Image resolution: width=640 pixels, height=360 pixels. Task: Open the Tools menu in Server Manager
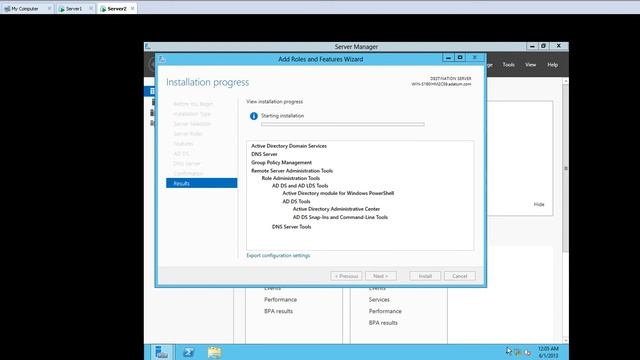(x=509, y=64)
